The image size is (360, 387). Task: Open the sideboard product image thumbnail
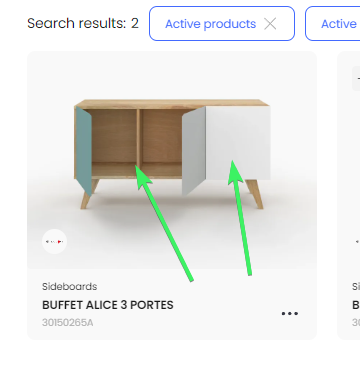click(172, 160)
